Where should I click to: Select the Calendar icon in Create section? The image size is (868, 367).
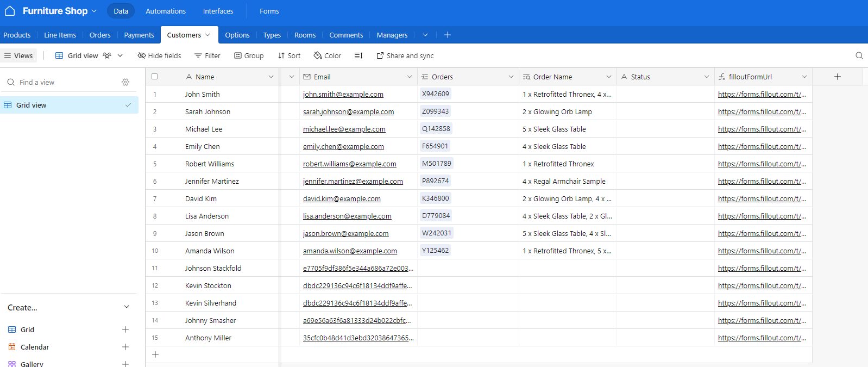[12, 347]
